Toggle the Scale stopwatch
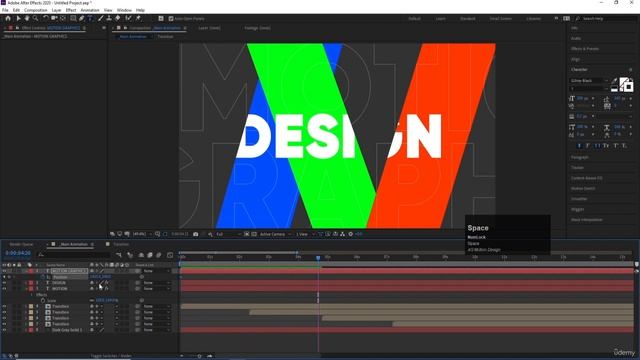This screenshot has height=360, width=640. pyautogui.click(x=43, y=300)
